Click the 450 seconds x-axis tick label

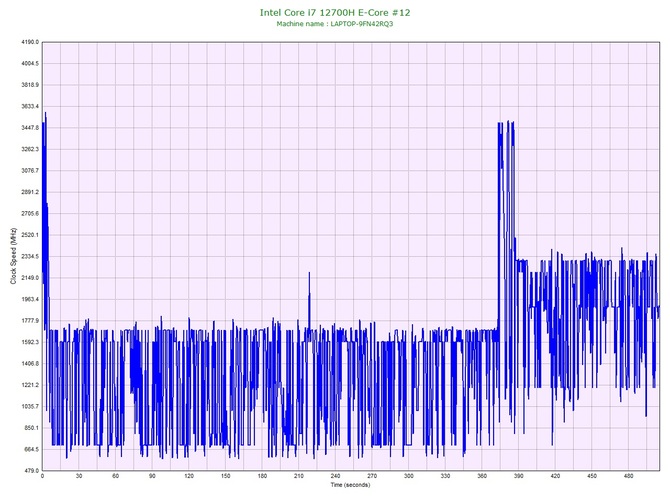coord(592,476)
